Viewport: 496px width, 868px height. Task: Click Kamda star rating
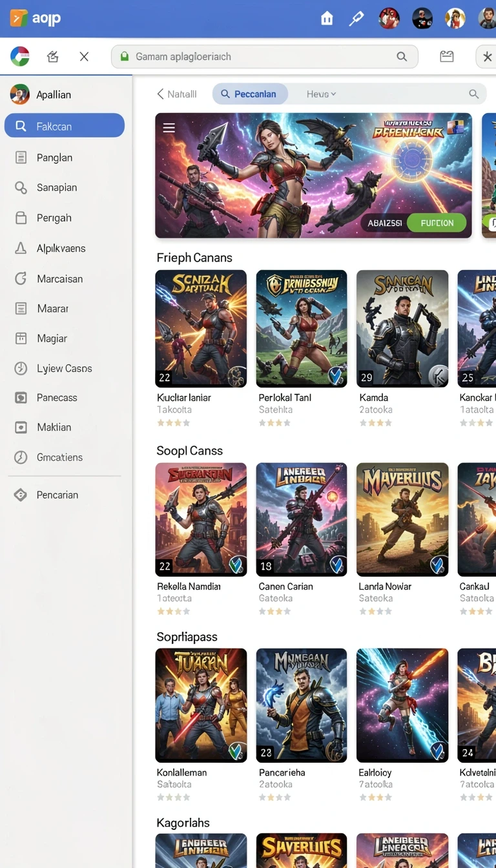tap(376, 423)
